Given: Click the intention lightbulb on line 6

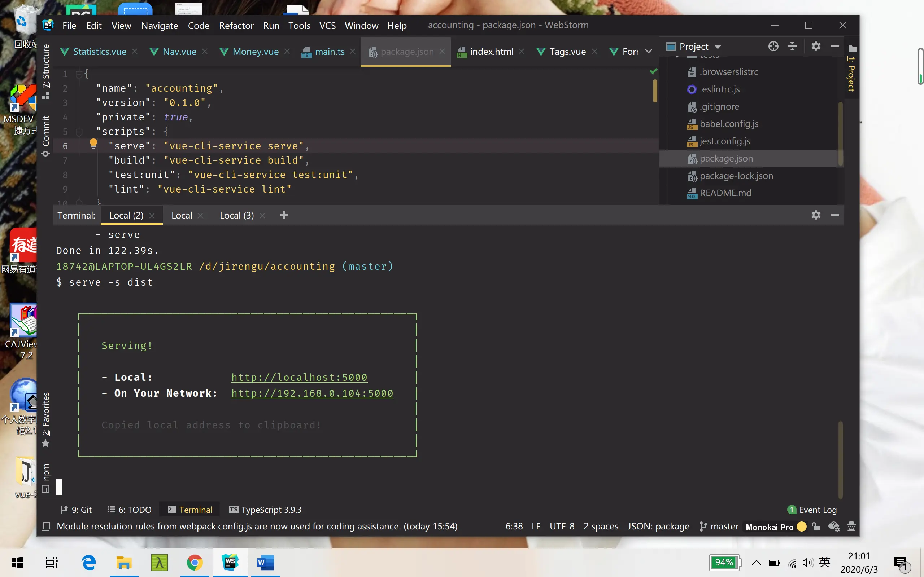Looking at the screenshot, I should coord(93,144).
